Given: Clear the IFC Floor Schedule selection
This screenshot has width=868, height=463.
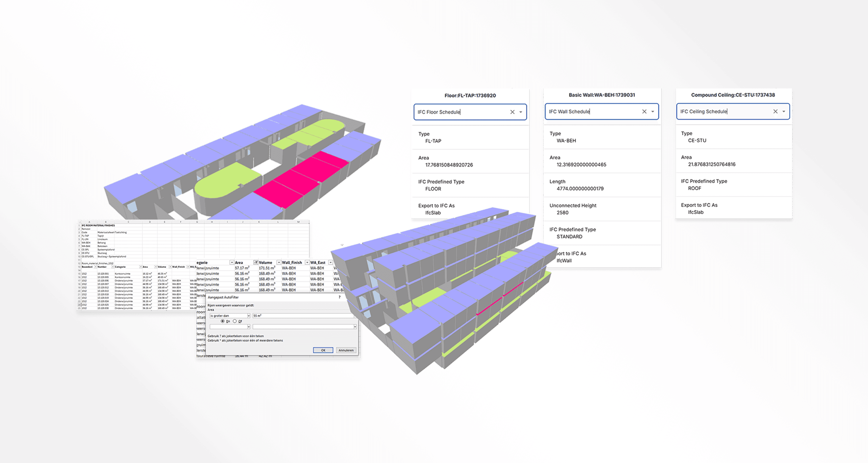Looking at the screenshot, I should point(512,112).
